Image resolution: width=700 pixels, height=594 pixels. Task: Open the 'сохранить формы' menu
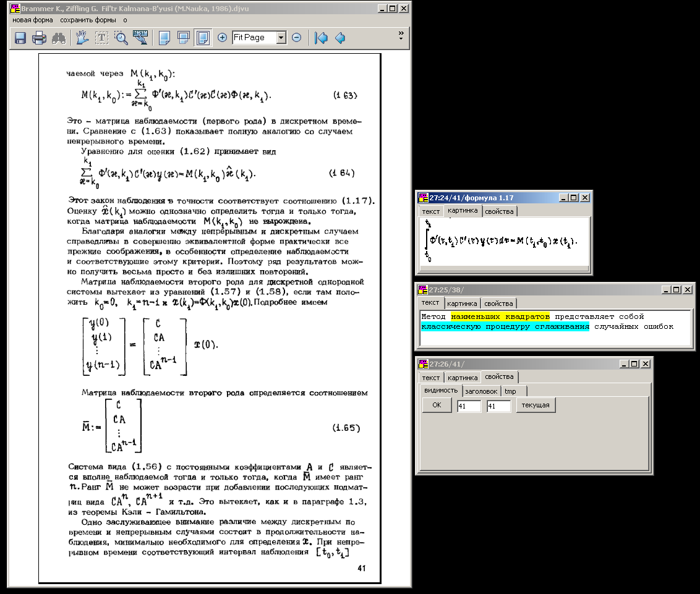coord(88,20)
